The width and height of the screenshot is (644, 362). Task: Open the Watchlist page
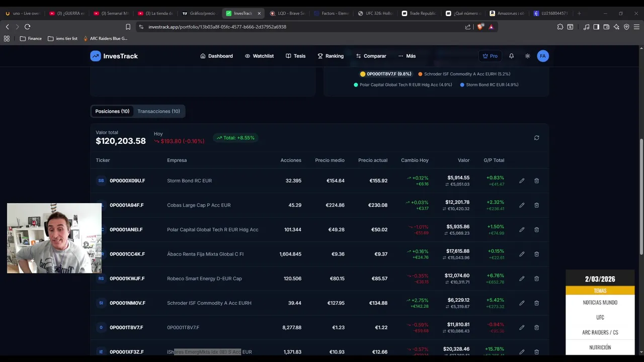coord(259,56)
